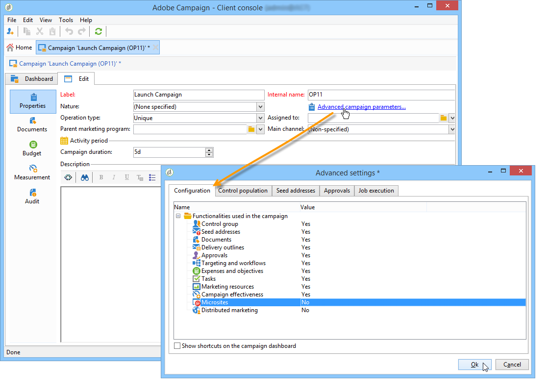The image size is (547, 392).
Task: Toggle Italic formatting in description editor
Action: (x=114, y=177)
